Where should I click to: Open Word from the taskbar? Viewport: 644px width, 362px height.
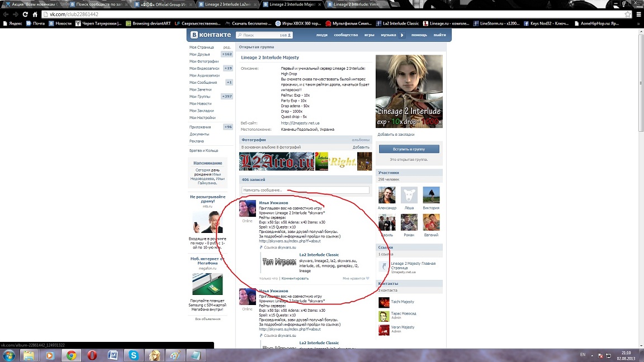click(113, 355)
